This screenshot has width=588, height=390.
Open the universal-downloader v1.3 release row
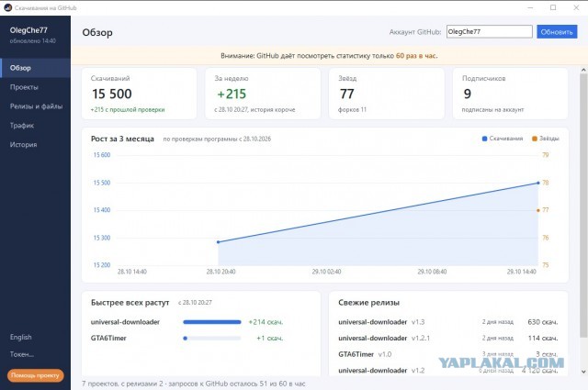448,322
